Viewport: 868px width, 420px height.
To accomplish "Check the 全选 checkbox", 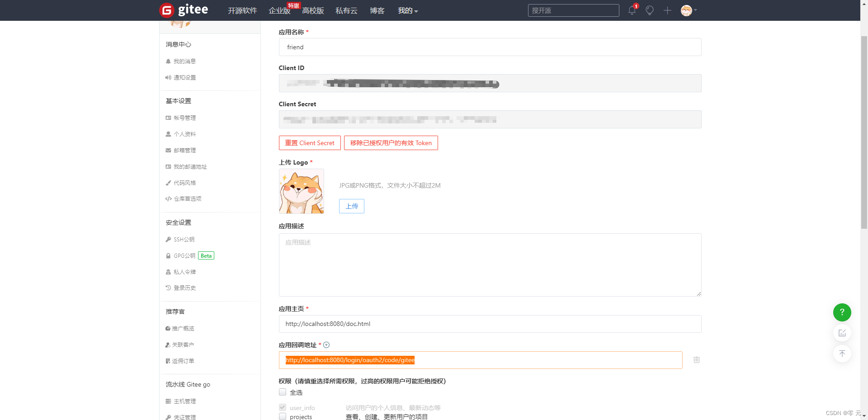I will click(x=283, y=392).
